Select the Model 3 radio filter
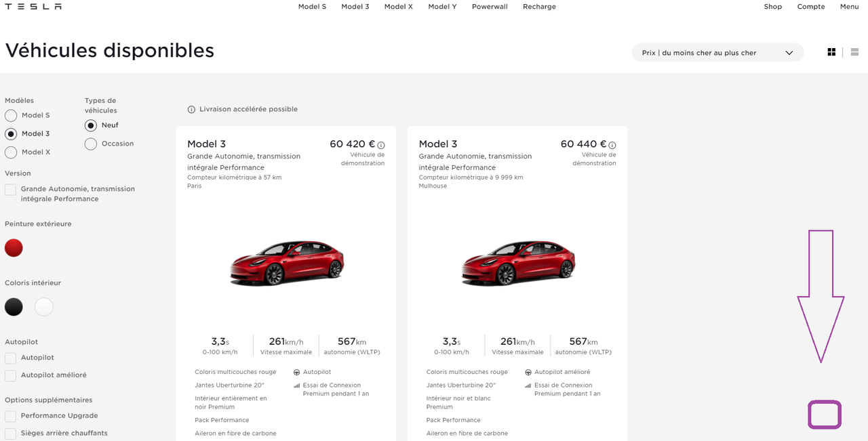 pos(11,134)
